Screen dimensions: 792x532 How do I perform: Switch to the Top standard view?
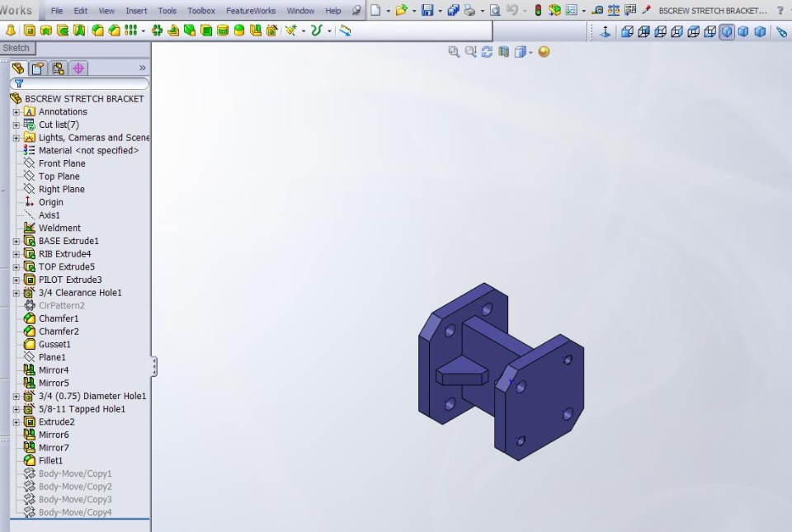click(x=694, y=32)
